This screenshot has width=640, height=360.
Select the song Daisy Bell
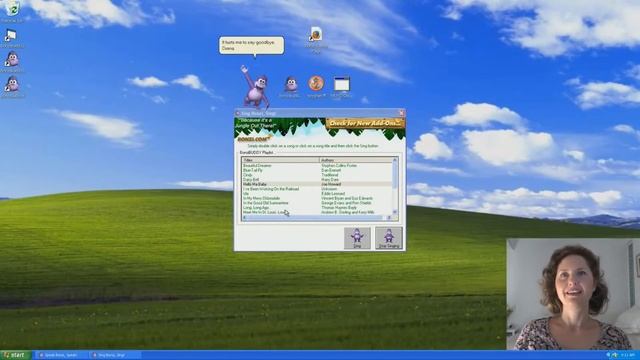[251, 180]
